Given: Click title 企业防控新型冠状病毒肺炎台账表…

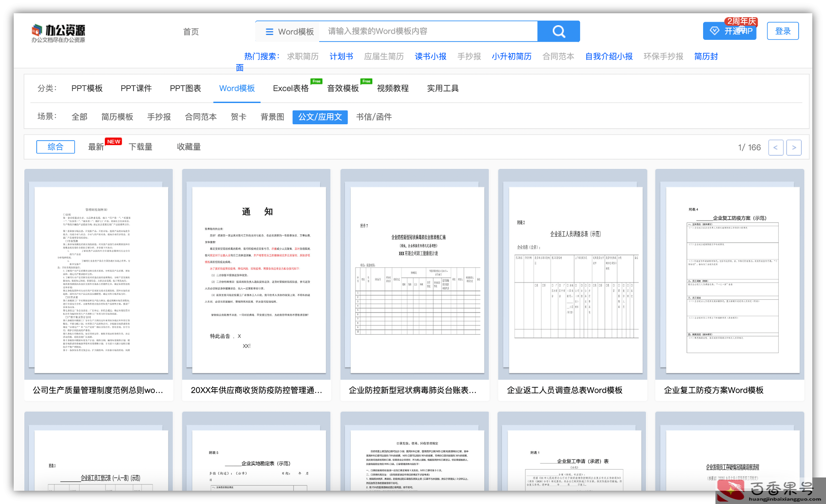Looking at the screenshot, I should 413,390.
